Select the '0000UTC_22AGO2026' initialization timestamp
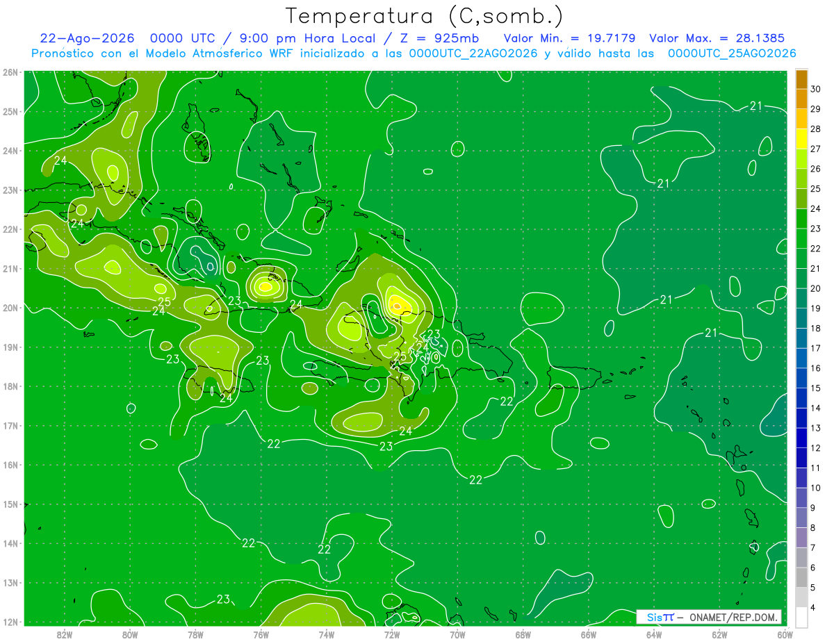This screenshot has height=644, width=834. click(473, 53)
